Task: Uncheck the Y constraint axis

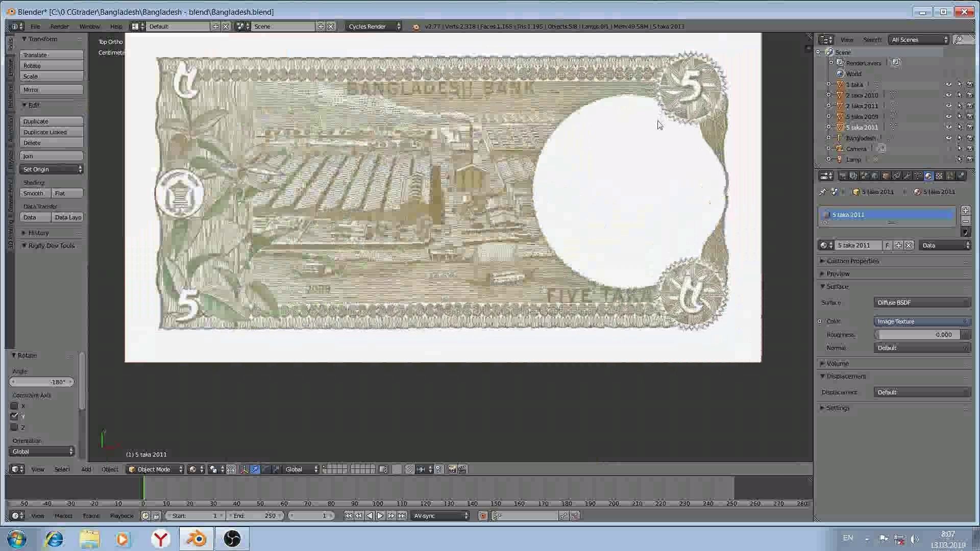Action: point(14,416)
